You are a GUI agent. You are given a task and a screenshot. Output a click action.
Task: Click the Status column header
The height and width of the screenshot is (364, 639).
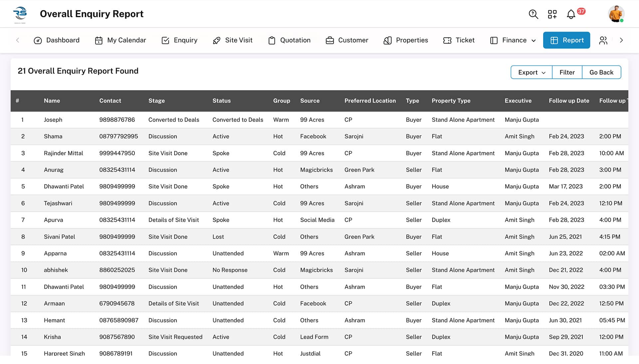[221, 101]
